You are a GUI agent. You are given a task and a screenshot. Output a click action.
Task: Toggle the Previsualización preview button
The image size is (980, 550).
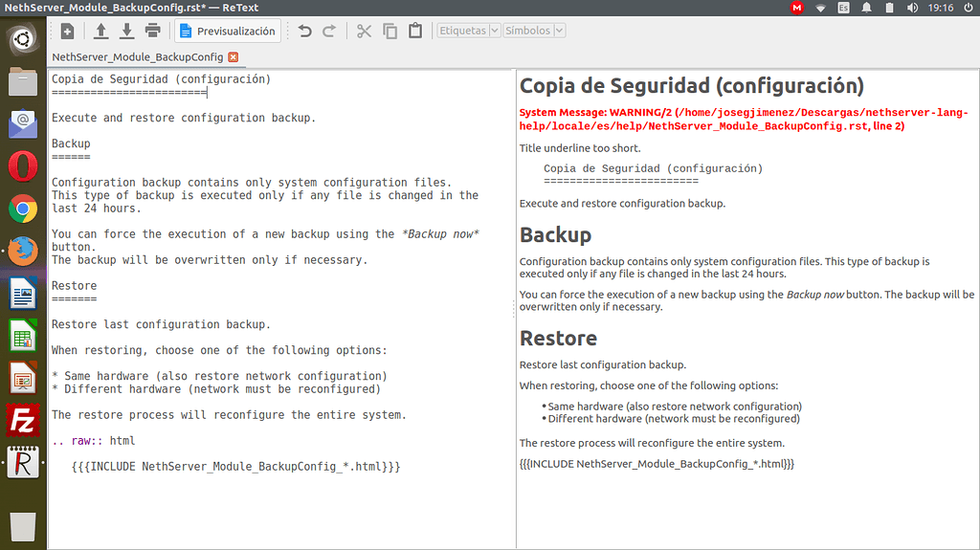point(228,31)
